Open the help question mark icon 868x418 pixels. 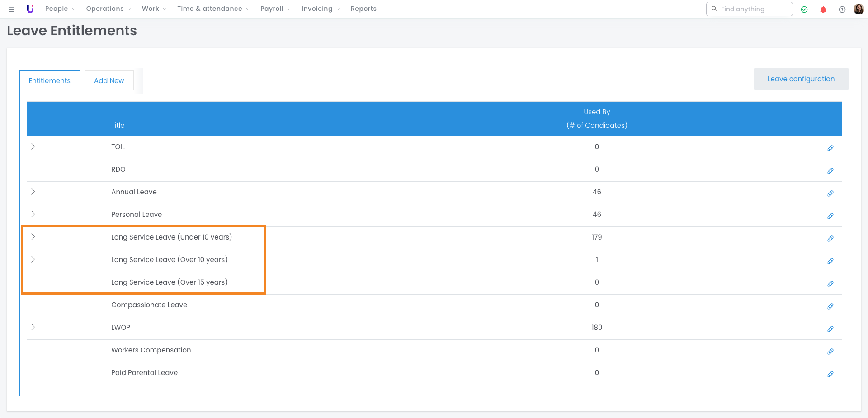click(x=842, y=9)
